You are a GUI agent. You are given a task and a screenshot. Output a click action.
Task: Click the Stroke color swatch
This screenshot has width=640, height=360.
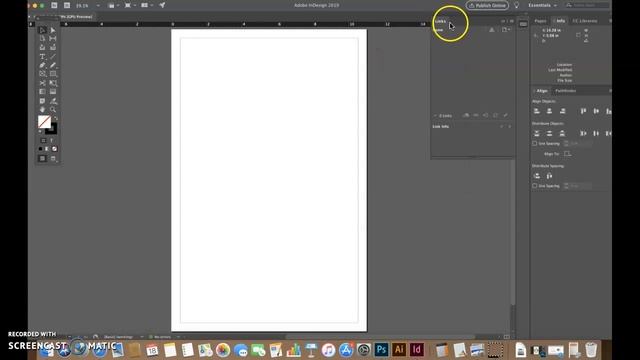pyautogui.click(x=52, y=129)
